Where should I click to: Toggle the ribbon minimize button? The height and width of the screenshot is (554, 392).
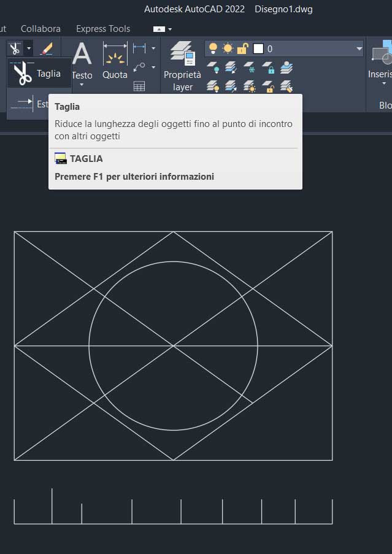pos(159,29)
